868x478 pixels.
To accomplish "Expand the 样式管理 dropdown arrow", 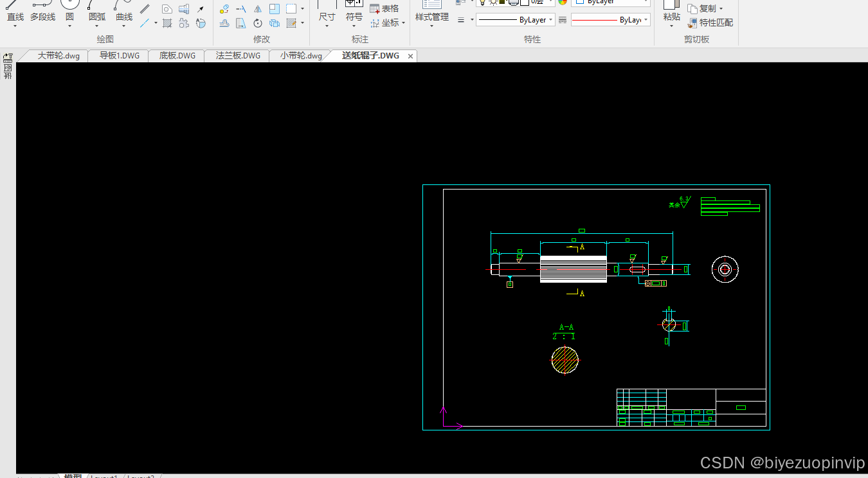I will [431, 26].
